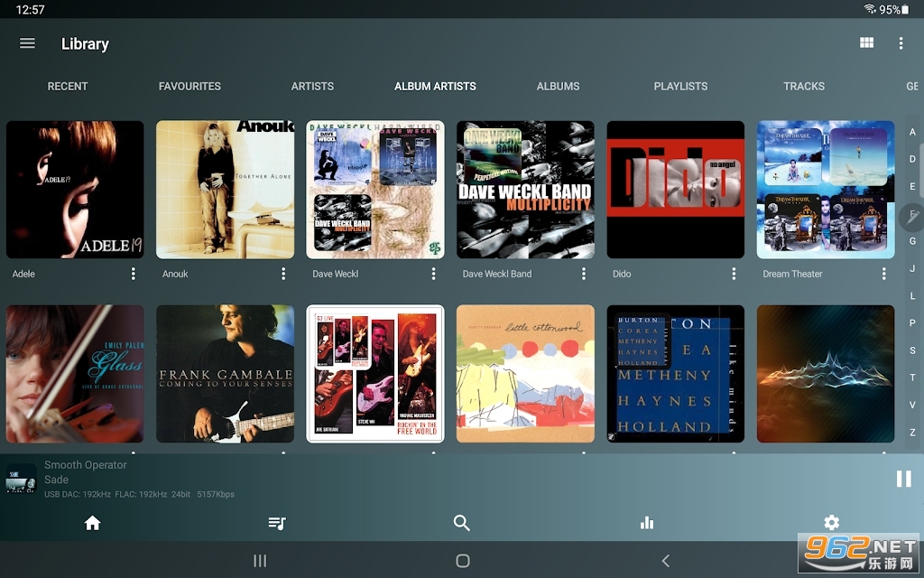Switch to the RECENT tab
The image size is (924, 578).
(67, 86)
